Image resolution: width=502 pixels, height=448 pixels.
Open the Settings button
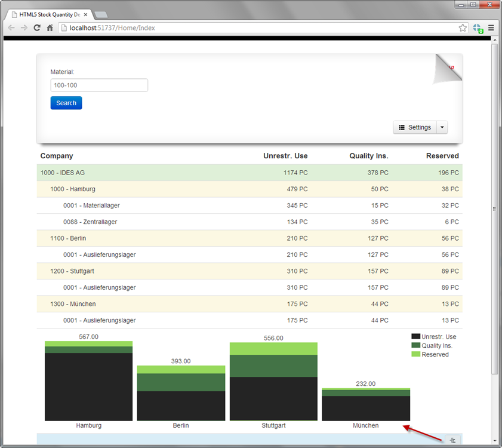coord(414,127)
